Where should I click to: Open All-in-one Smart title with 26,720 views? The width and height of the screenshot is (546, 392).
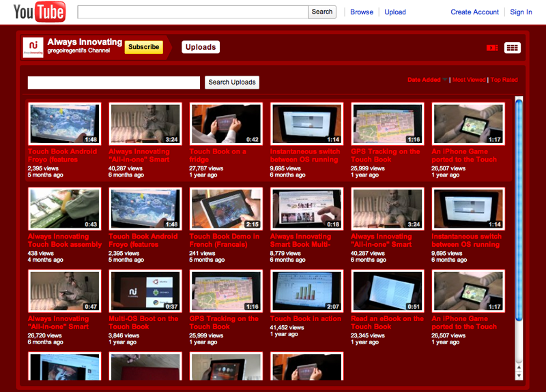coord(59,322)
